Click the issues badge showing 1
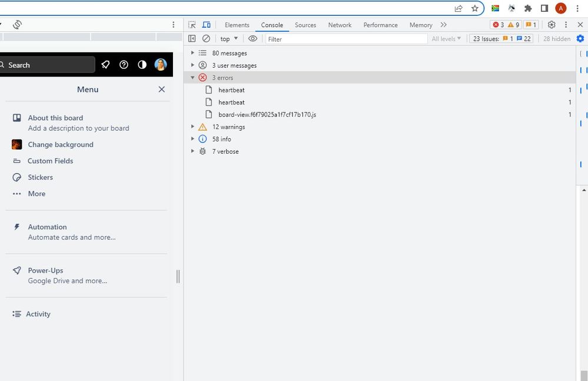This screenshot has width=588, height=381. [531, 25]
